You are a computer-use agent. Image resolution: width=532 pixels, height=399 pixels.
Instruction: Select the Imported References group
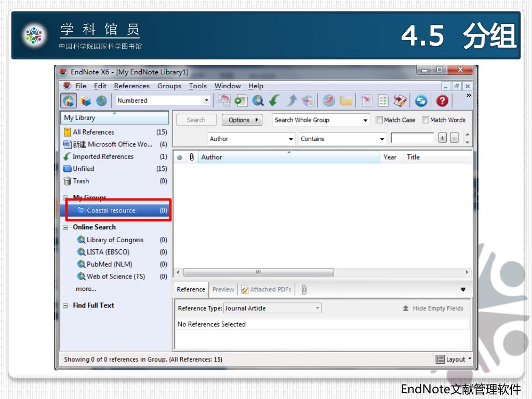click(115, 156)
